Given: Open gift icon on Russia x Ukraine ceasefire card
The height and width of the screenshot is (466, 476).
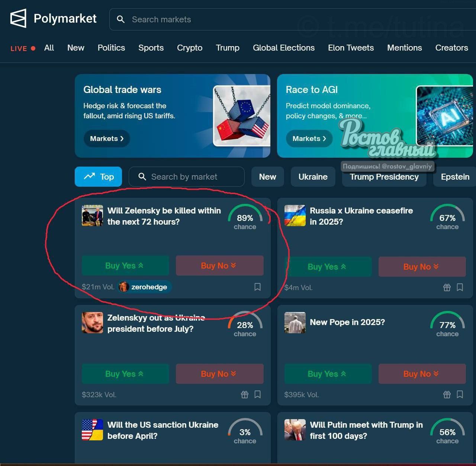Looking at the screenshot, I should (x=447, y=287).
